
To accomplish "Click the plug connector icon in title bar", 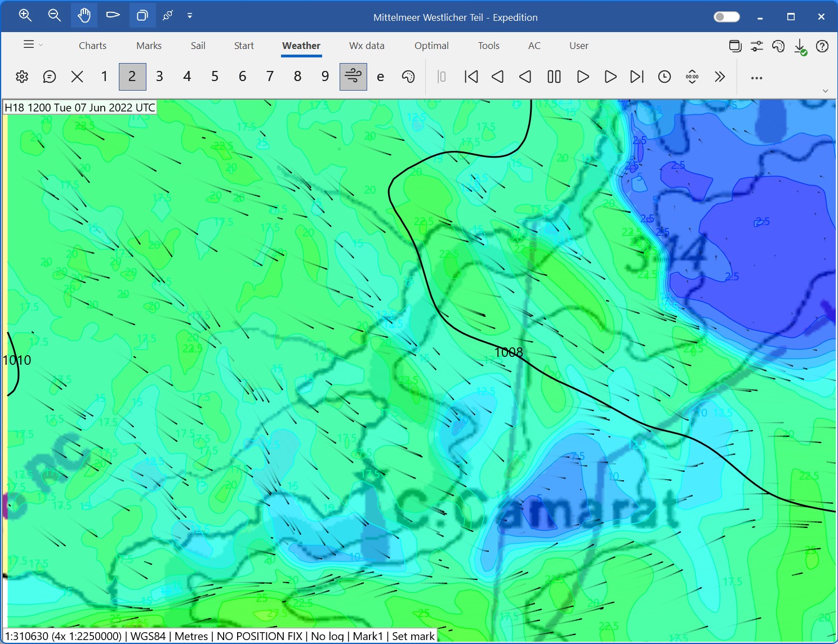I will pyautogui.click(x=168, y=16).
